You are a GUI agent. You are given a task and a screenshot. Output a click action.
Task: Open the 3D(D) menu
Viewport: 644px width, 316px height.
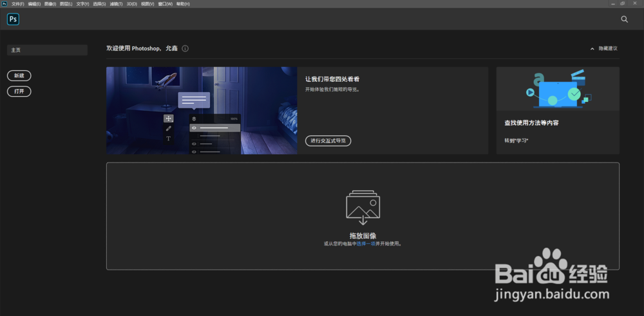point(132,4)
